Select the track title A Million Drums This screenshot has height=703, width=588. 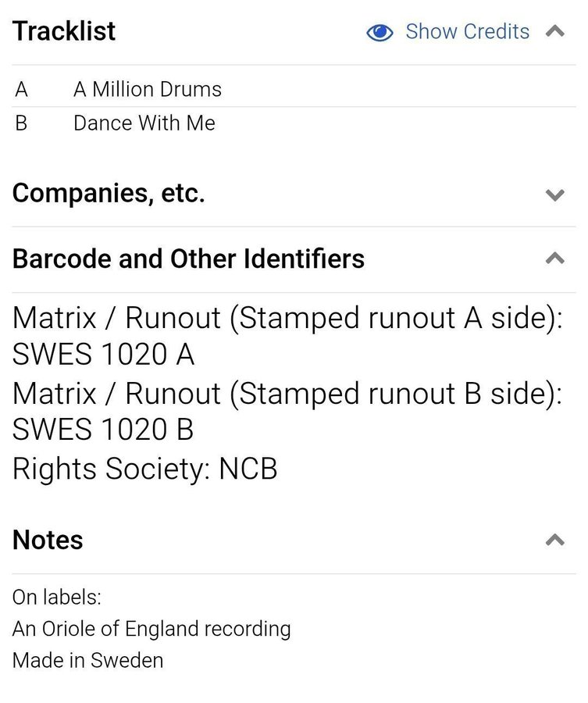coord(148,90)
